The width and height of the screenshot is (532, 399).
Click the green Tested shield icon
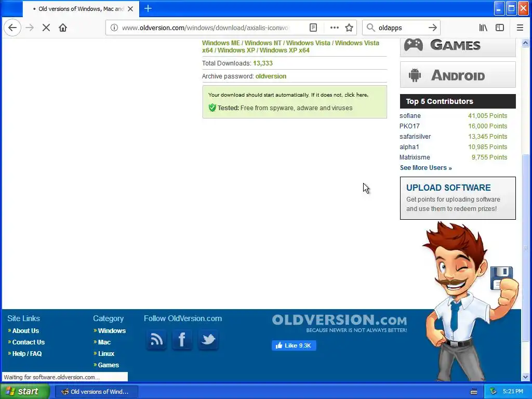coord(212,108)
